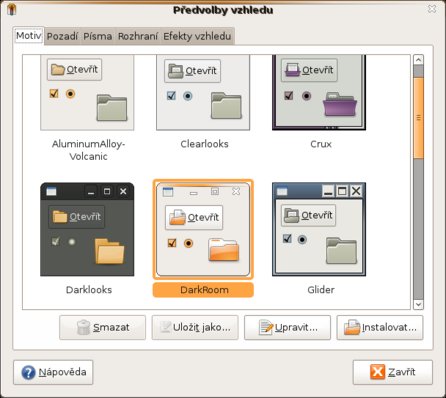446x398 pixels.
Task: Close dialog with the Zavřít button
Action: tap(393, 372)
